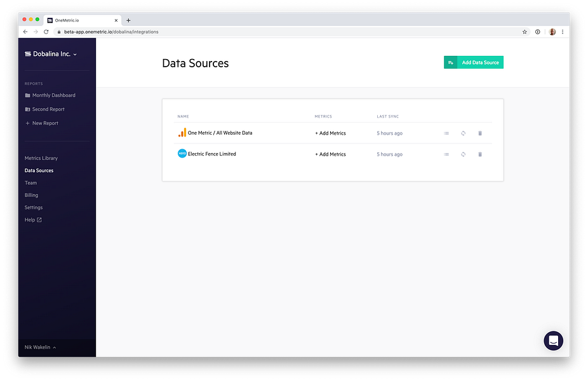Open the browser profile avatar
Screen dimensions: 588x381
pyautogui.click(x=552, y=32)
